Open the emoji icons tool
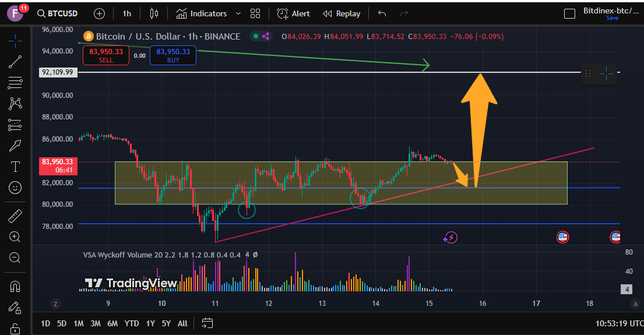 tap(15, 188)
